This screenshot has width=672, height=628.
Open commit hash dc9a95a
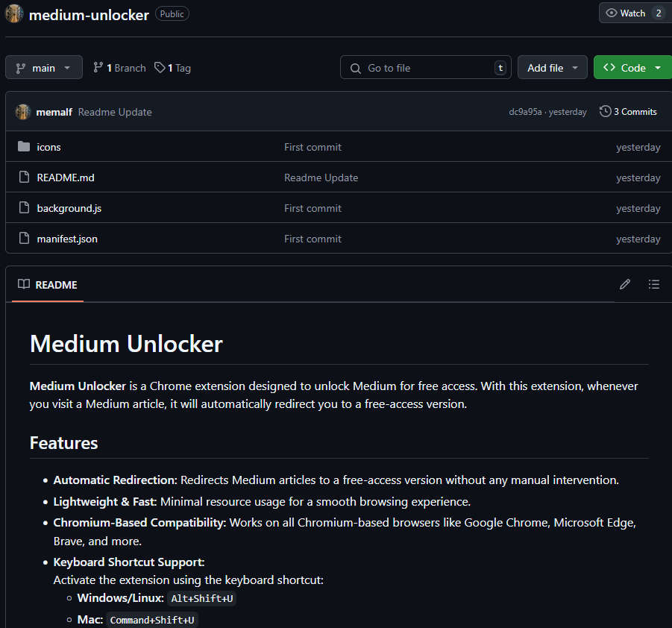[x=525, y=112]
